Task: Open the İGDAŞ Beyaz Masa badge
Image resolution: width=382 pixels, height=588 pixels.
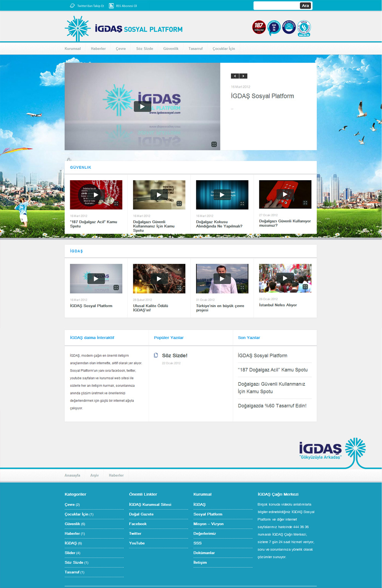Action: (289, 27)
